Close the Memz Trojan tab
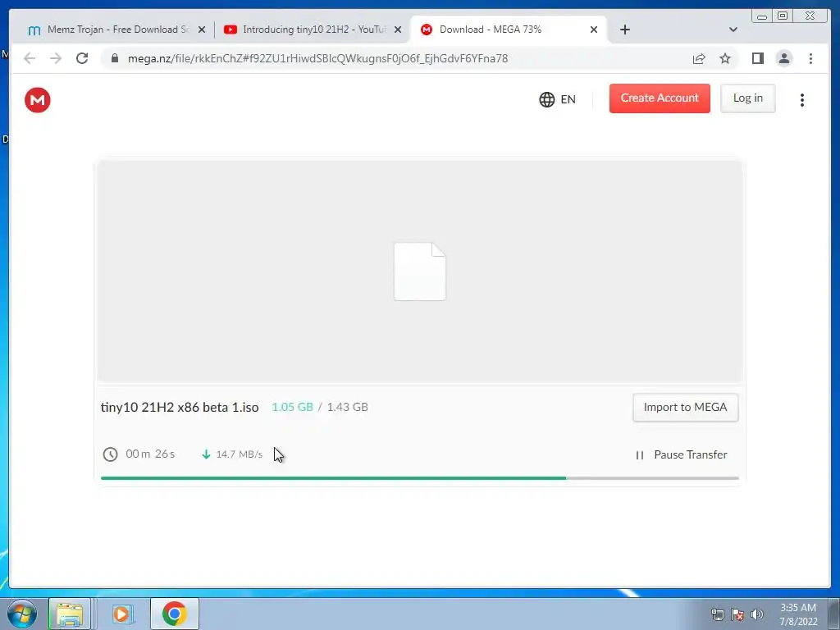This screenshot has width=840, height=630. 202,30
